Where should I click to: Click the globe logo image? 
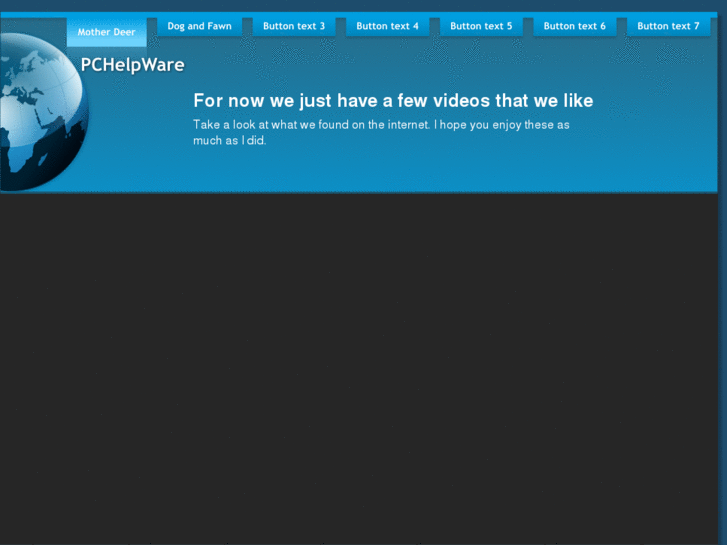pos(44,111)
